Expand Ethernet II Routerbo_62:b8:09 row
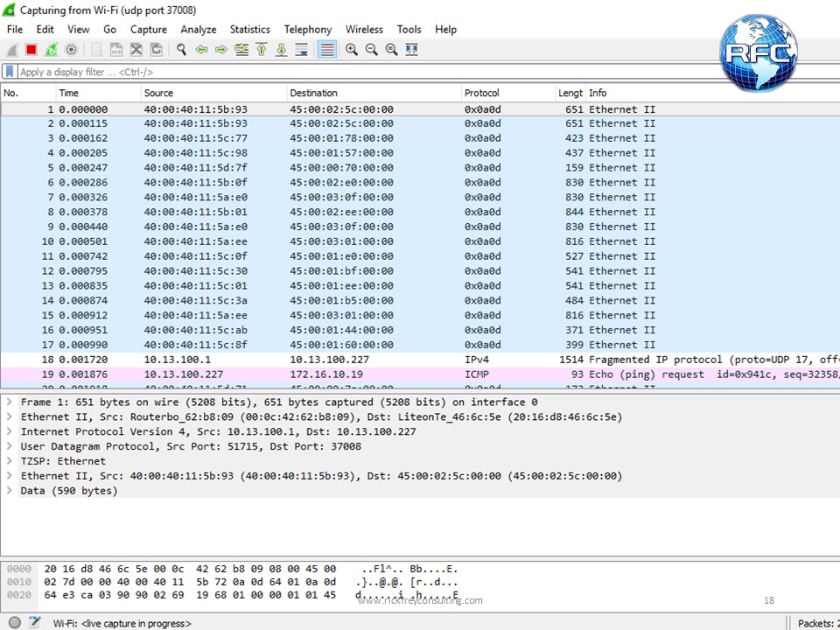This screenshot has height=630, width=840. click(9, 416)
